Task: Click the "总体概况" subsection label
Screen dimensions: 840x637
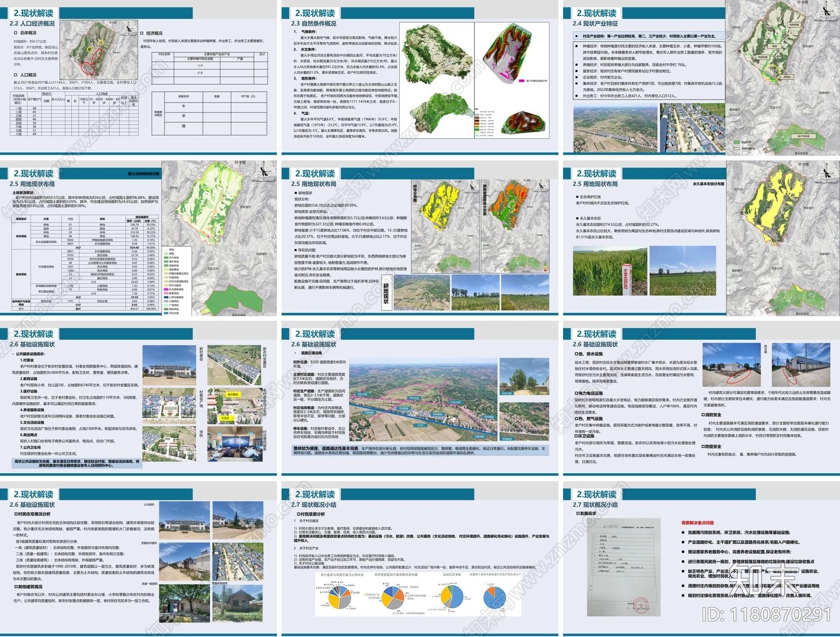Action: point(27,33)
